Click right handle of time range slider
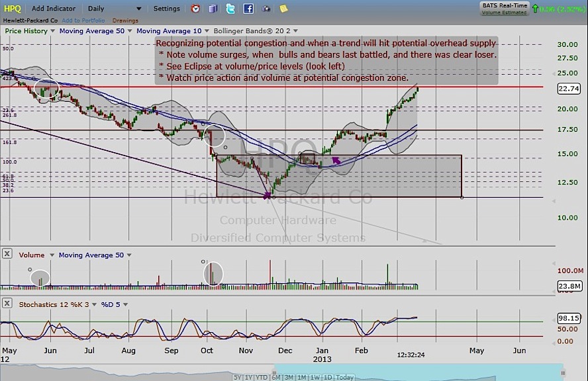The width and height of the screenshot is (588, 381). point(563,373)
